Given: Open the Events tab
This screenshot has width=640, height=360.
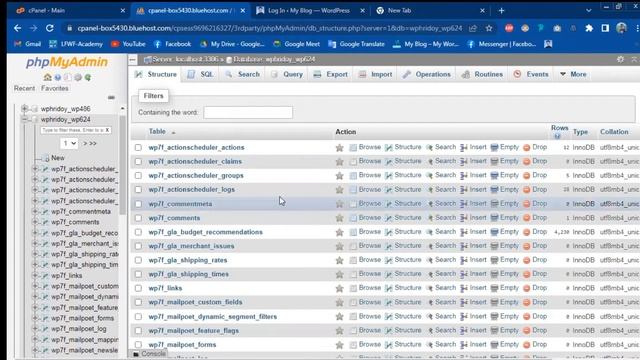Looking at the screenshot, I should point(531,74).
